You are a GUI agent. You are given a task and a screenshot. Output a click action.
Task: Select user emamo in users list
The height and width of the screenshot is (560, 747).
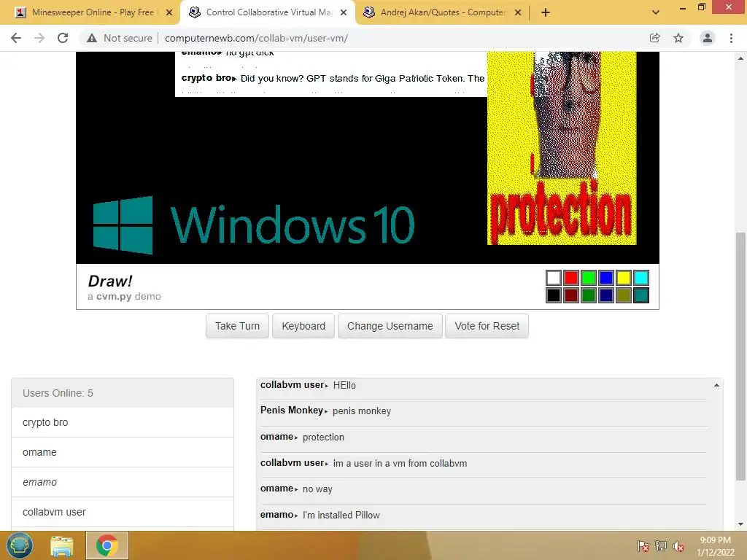(123, 483)
